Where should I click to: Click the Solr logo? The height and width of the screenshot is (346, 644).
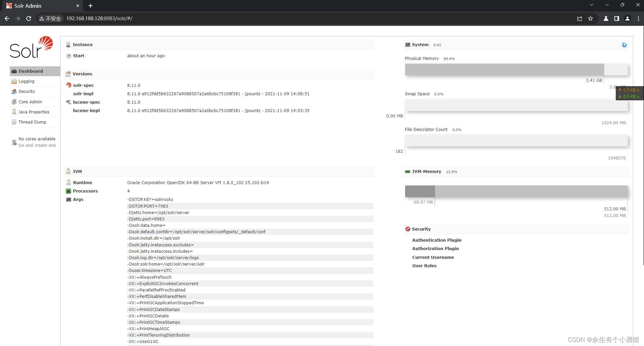pos(31,47)
